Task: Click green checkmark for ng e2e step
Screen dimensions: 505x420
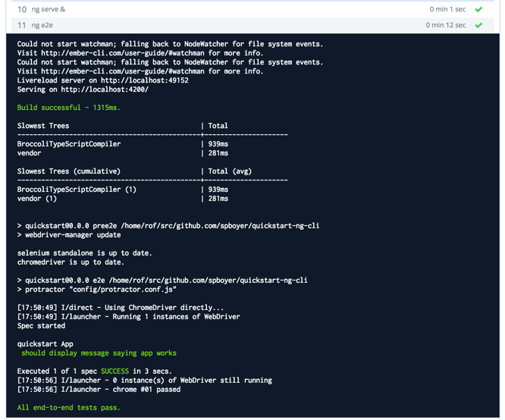Action: coord(478,25)
